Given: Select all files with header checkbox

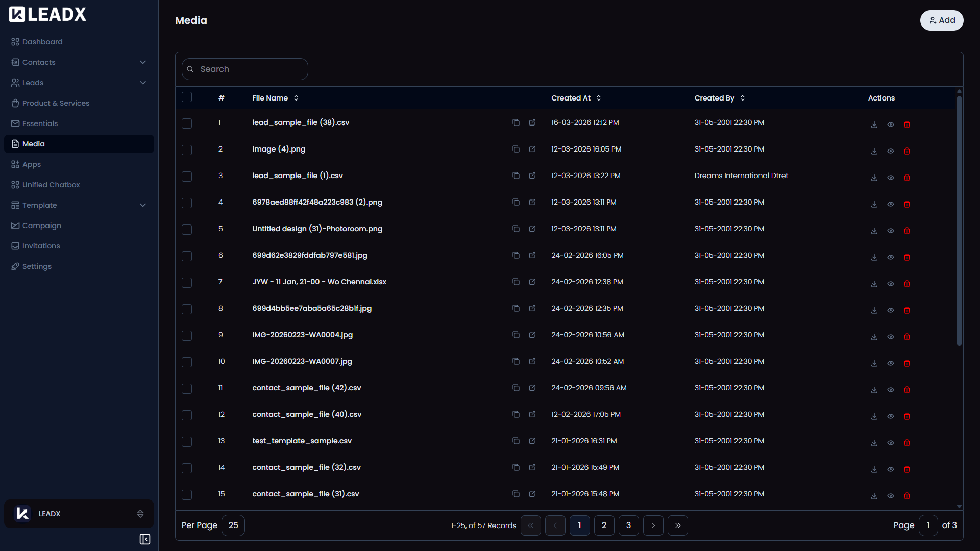Looking at the screenshot, I should pos(187,97).
